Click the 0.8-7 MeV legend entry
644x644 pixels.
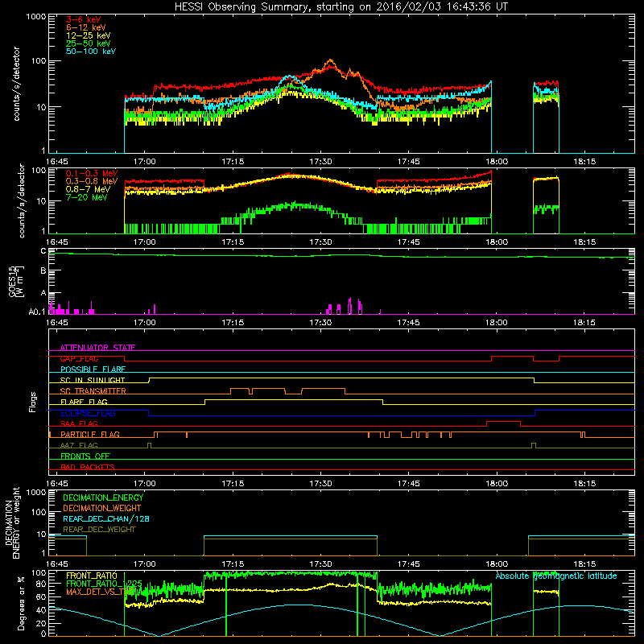pyautogui.click(x=89, y=189)
